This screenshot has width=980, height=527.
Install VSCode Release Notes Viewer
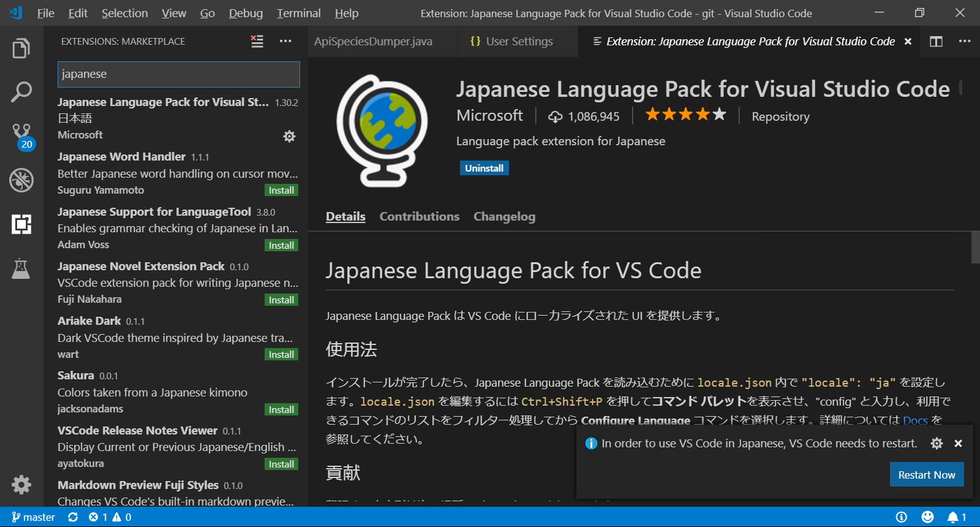pyautogui.click(x=281, y=464)
